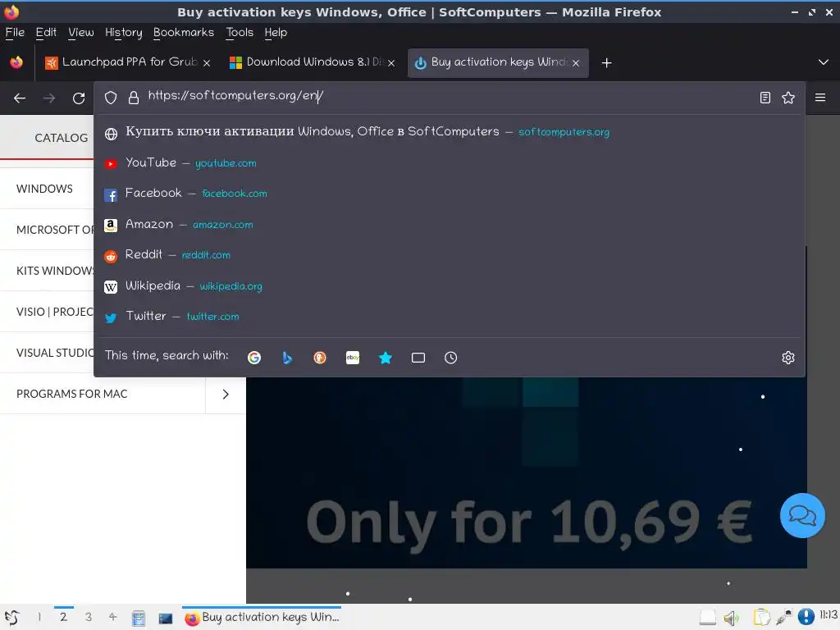Toggle reader view icon
This screenshot has width=840, height=630.
(x=765, y=98)
